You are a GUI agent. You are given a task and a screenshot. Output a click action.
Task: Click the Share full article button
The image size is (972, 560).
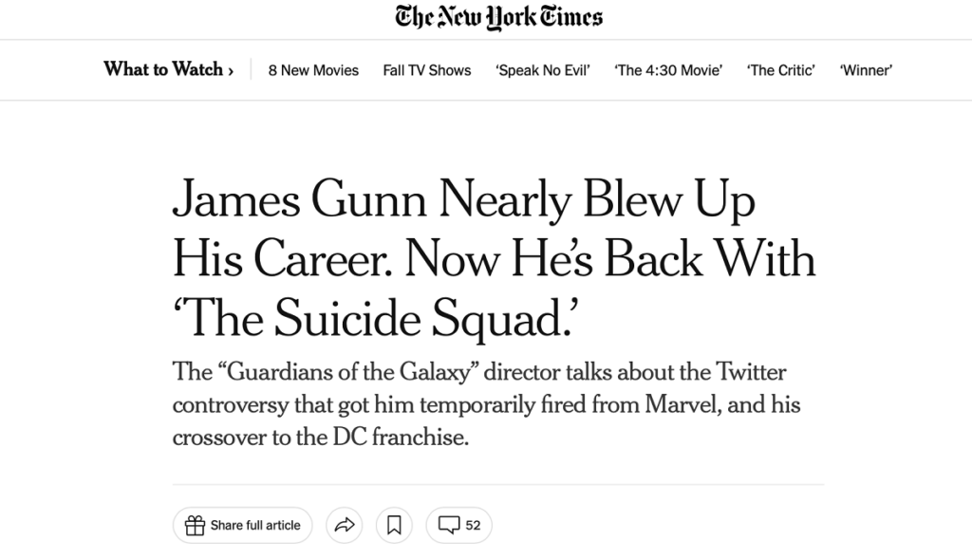[x=242, y=525]
